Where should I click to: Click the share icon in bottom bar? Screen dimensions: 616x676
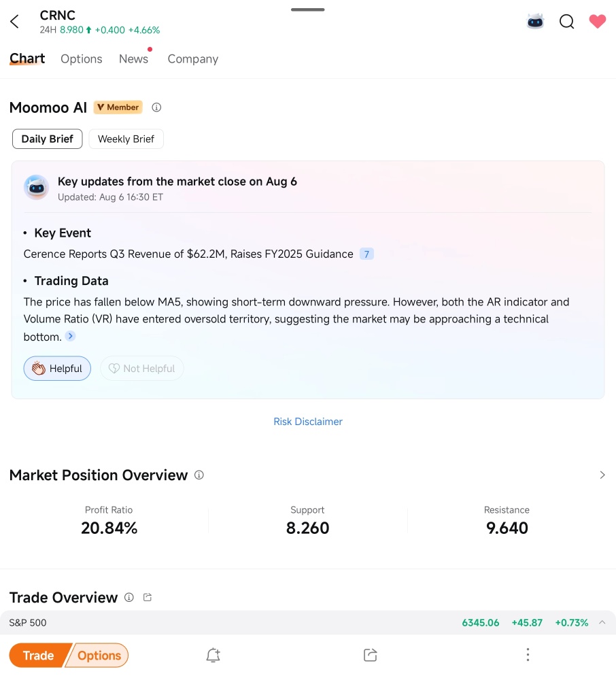coord(370,654)
